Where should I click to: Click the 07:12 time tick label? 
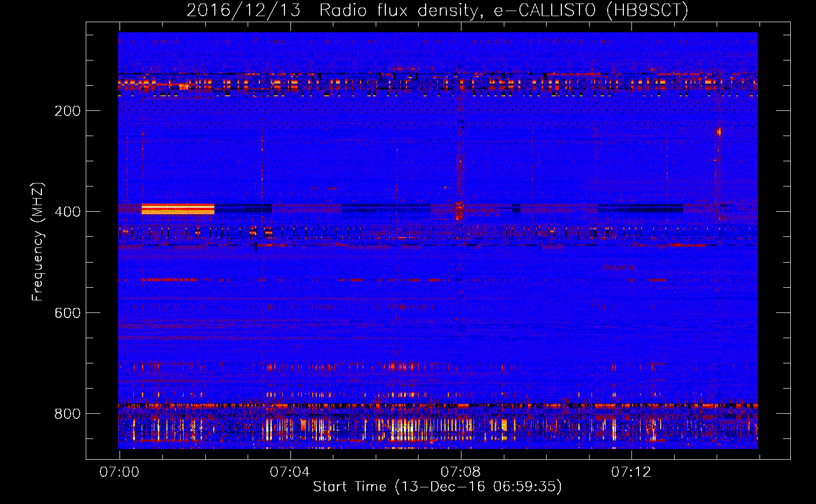click(x=631, y=472)
